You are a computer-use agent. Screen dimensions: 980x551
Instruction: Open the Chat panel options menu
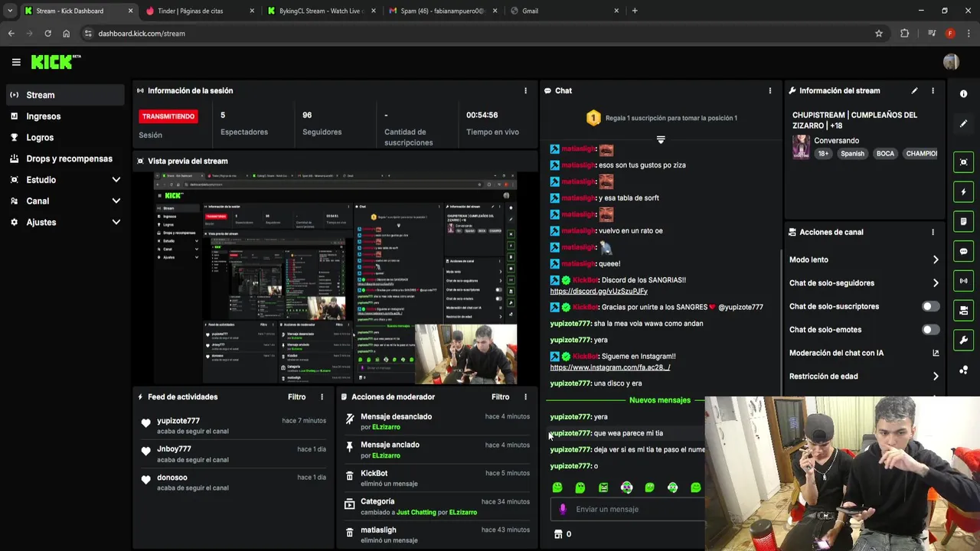770,90
